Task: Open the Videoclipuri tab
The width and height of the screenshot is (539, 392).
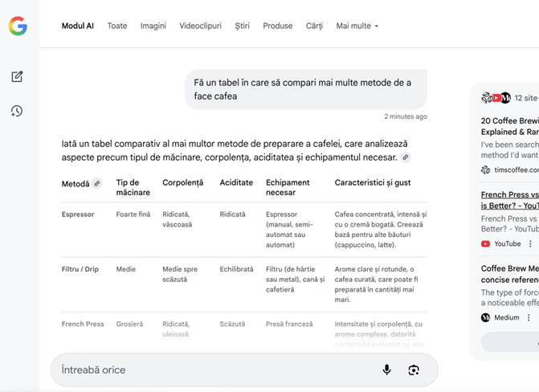Action: 200,26
